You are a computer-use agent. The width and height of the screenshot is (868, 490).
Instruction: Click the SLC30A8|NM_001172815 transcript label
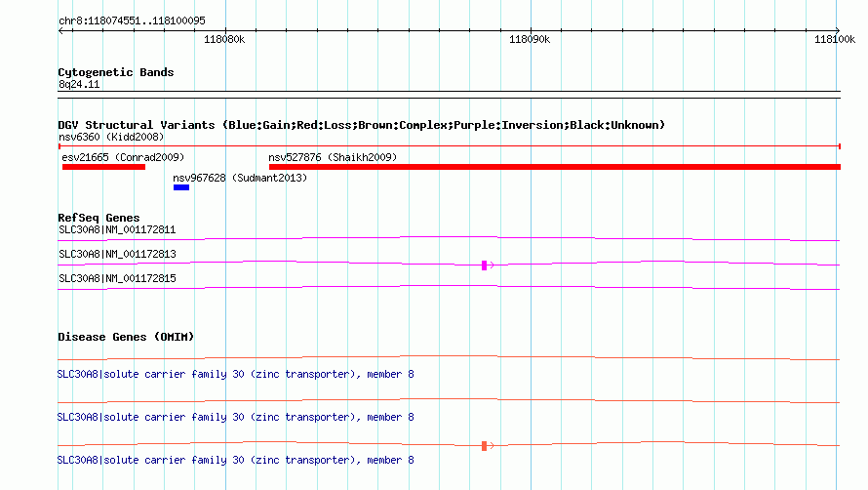(x=117, y=278)
